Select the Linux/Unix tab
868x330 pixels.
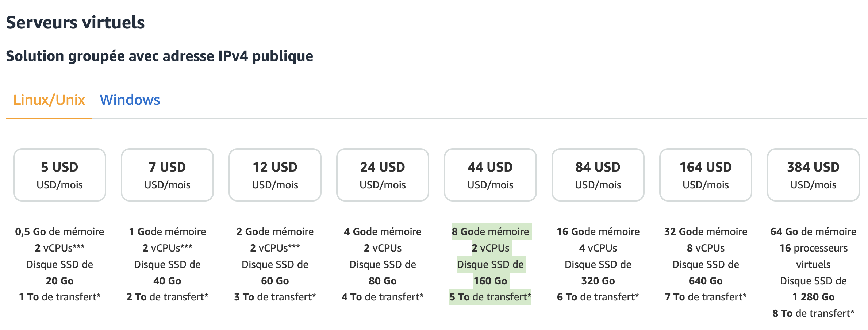(49, 100)
